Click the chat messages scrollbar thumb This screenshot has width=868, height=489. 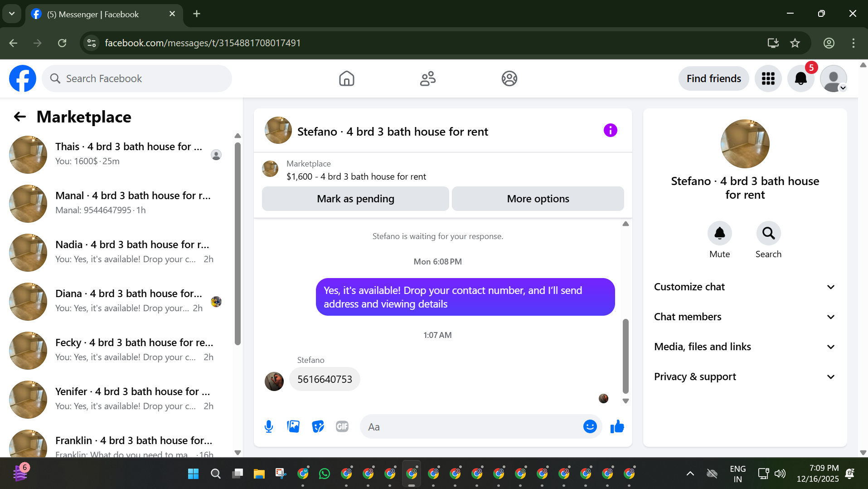coord(626,356)
